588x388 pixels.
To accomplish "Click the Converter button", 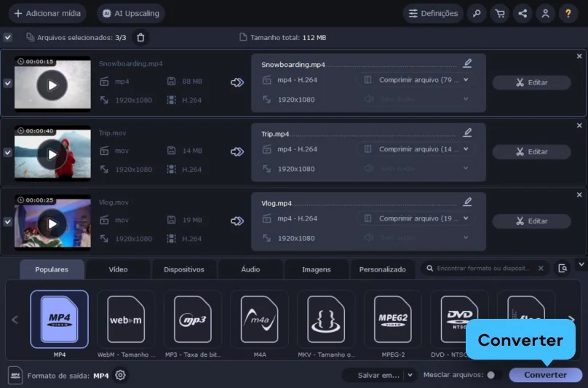I will tap(545, 375).
